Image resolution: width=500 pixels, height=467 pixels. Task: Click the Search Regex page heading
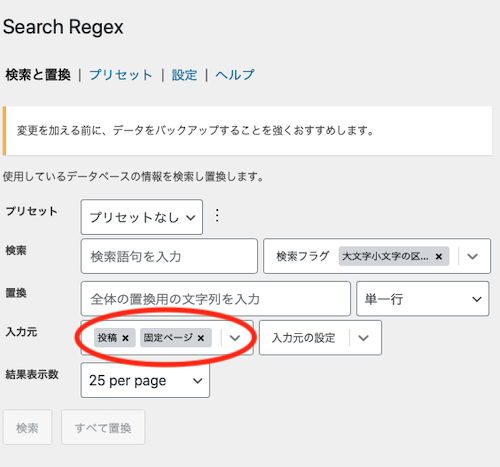pyautogui.click(x=63, y=27)
